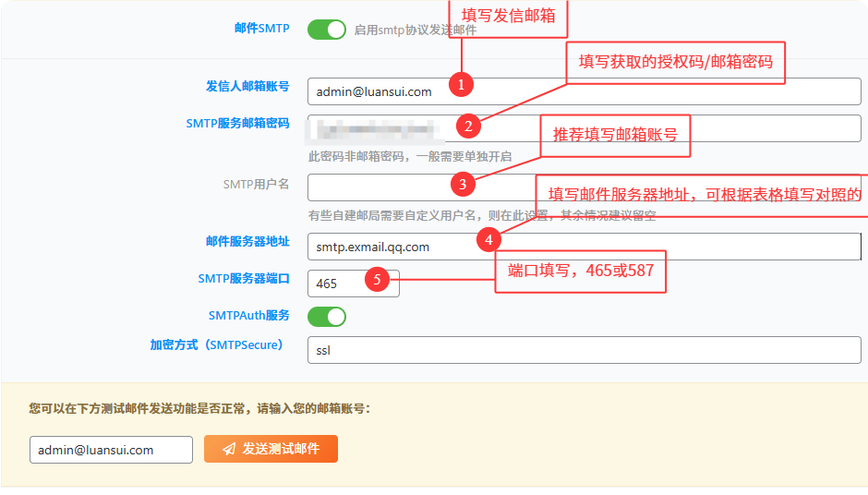
Task: Edit the 邮件服务器地址 smtp.exmail.qq.com field
Action: click(x=584, y=247)
